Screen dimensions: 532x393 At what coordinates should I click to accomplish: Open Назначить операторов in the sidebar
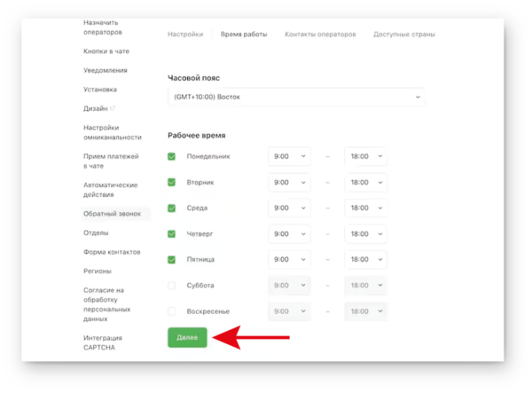103,28
